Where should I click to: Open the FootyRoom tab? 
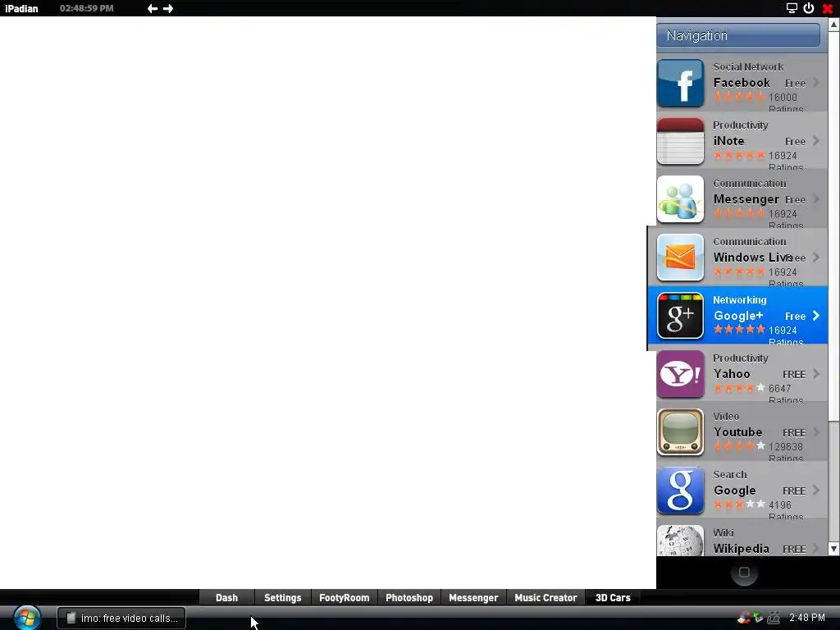pyautogui.click(x=344, y=598)
